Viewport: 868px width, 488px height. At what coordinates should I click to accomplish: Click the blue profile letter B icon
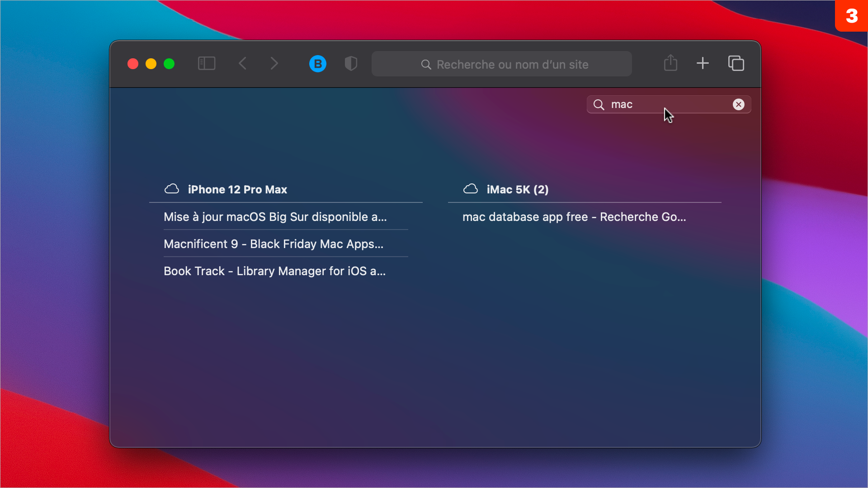(x=318, y=64)
